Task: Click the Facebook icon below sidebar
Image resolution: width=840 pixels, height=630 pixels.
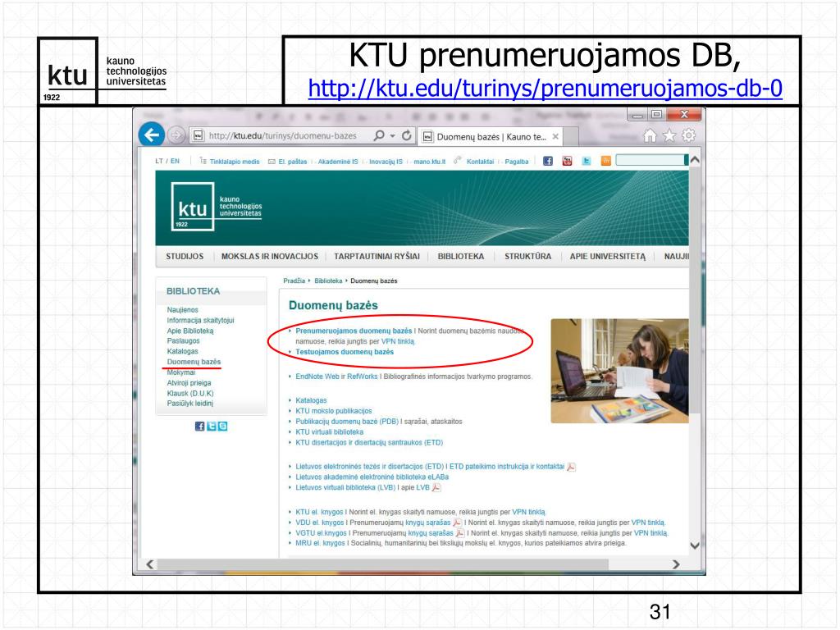Action: tap(199, 427)
